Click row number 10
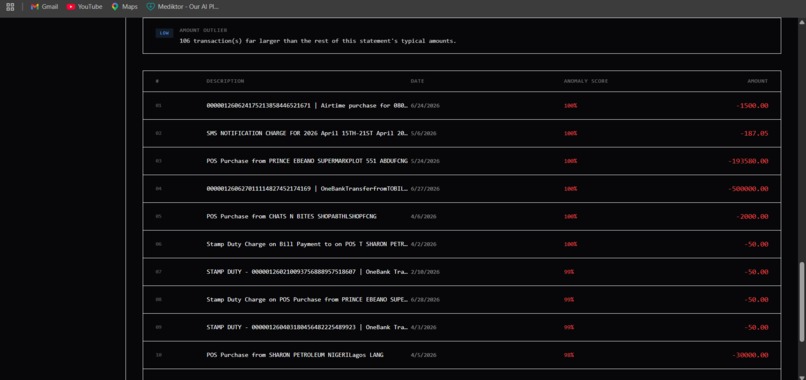The image size is (806, 380). click(x=158, y=355)
